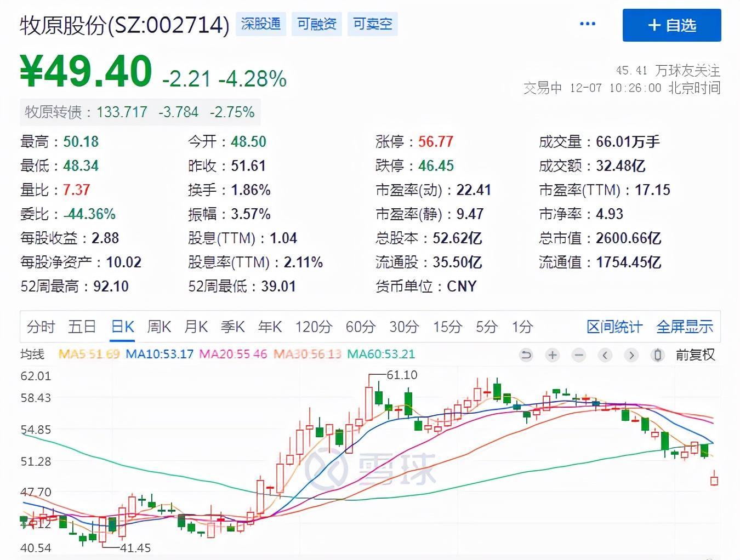Screen dimensions: 740x560
Task: Toggle the MA5 moving average legend
Action: [89, 355]
